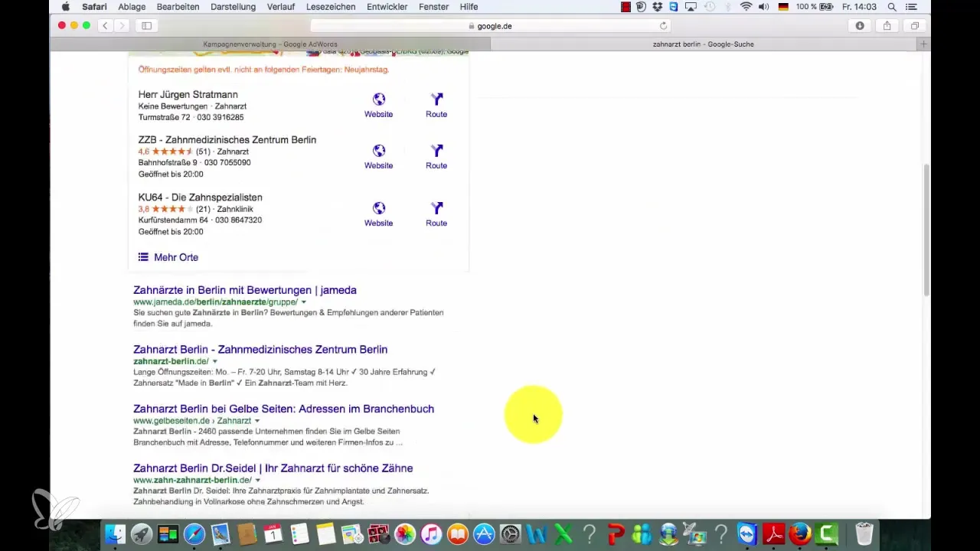Open Zahnärzte in Berlin mit Bewertungen jameda
The width and height of the screenshot is (980, 551).
point(245,290)
